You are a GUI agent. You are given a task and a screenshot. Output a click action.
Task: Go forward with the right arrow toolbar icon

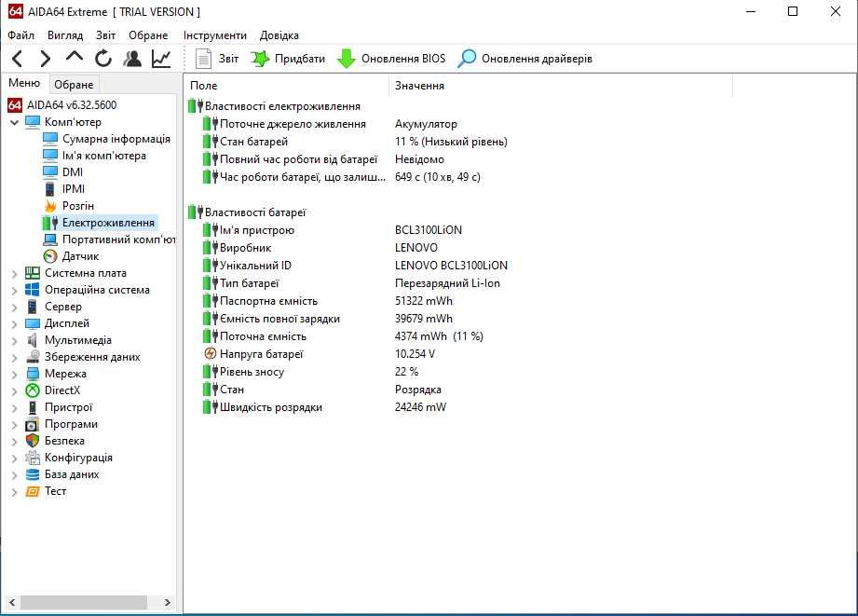(x=46, y=59)
